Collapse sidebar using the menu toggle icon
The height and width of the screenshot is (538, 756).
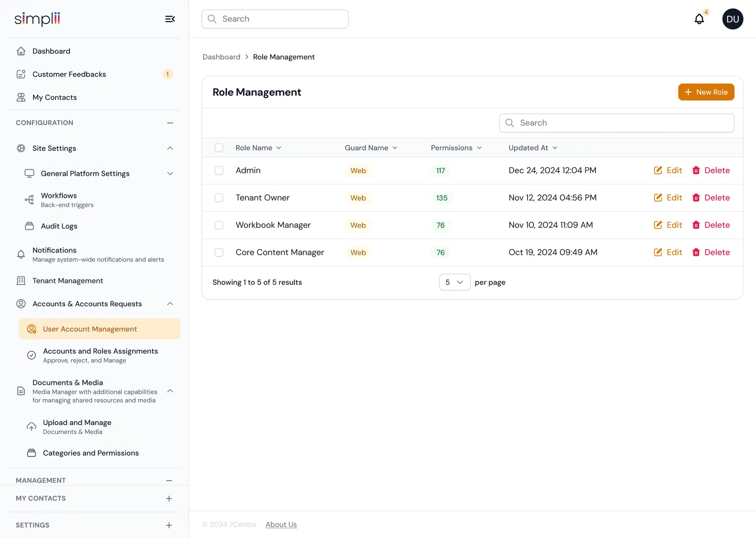[170, 19]
